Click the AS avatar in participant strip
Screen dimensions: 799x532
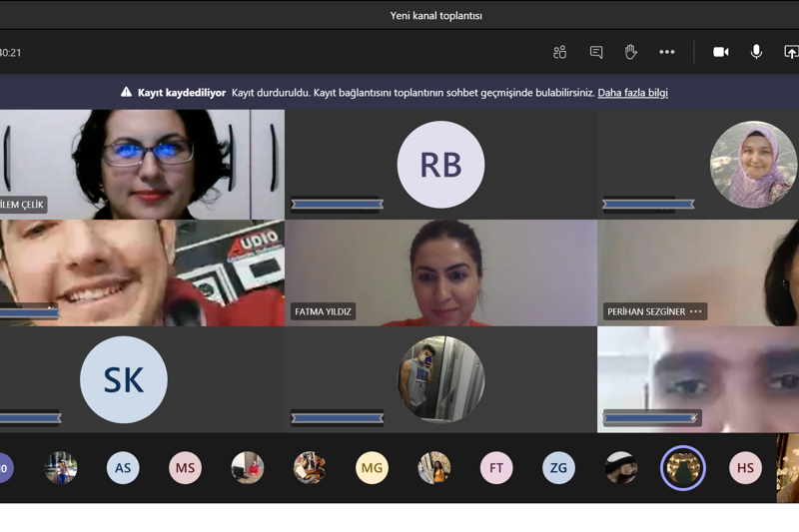coord(123,467)
